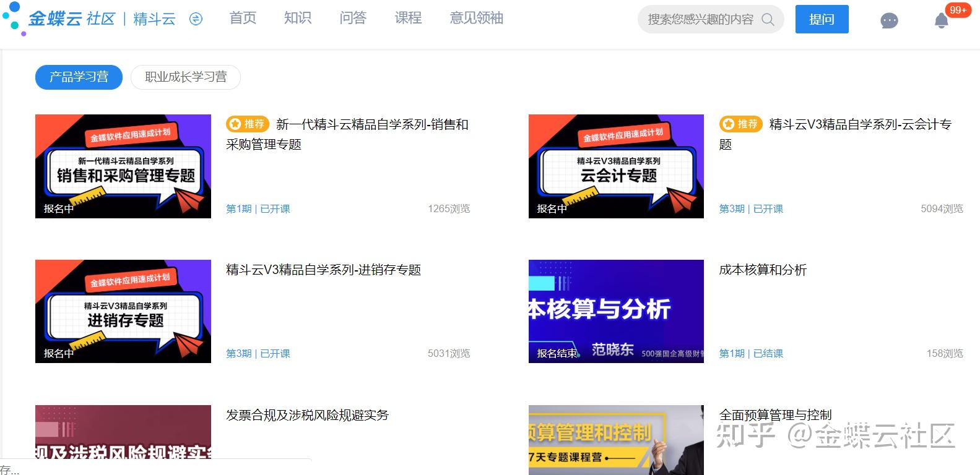Open title 精斗云V3精品自学系列-云会计专题
980x475 pixels.
click(x=835, y=134)
